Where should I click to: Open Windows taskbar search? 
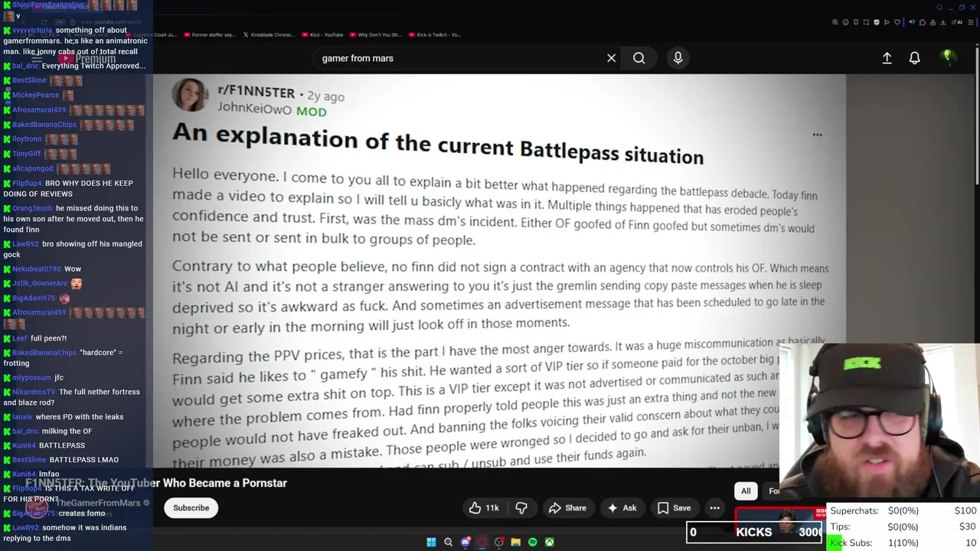point(449,542)
